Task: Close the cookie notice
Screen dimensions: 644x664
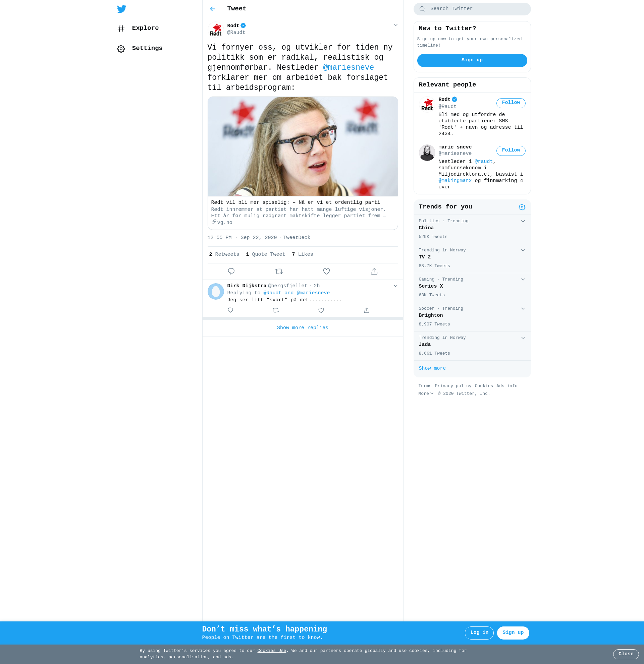Action: pos(626,654)
